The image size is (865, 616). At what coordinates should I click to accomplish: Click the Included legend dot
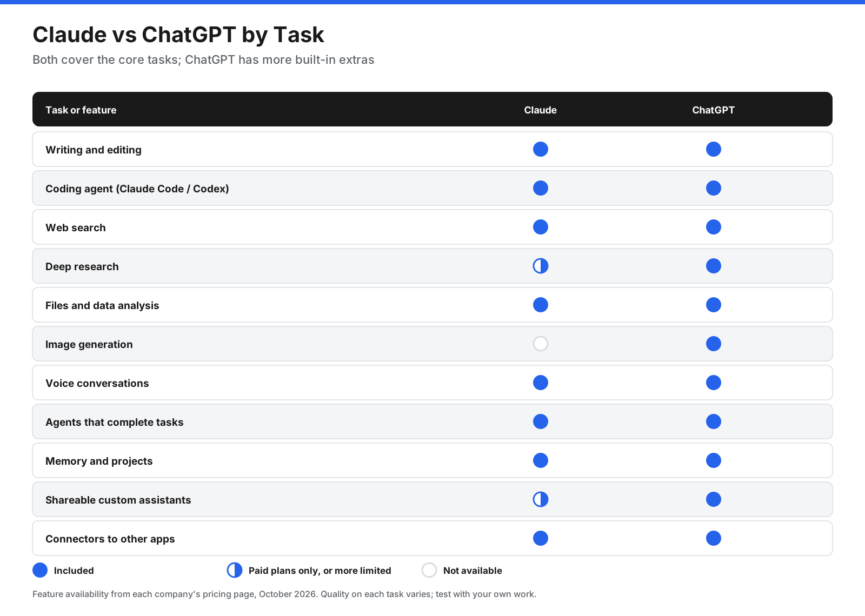click(x=40, y=570)
